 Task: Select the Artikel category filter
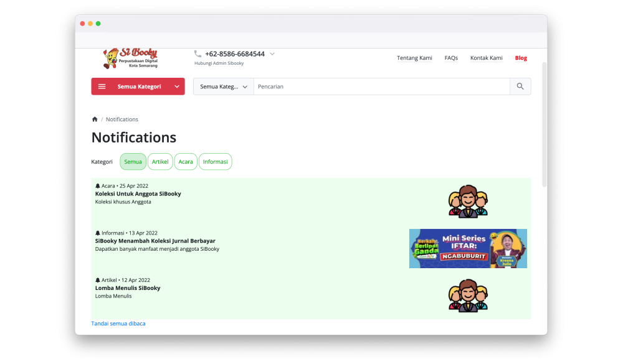(160, 162)
